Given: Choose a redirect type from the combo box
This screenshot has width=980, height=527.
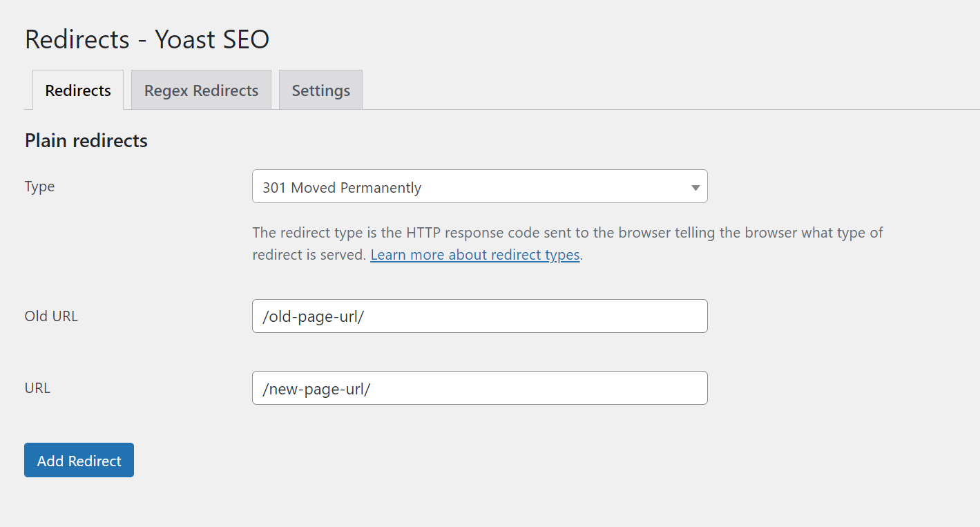Looking at the screenshot, I should tap(479, 186).
